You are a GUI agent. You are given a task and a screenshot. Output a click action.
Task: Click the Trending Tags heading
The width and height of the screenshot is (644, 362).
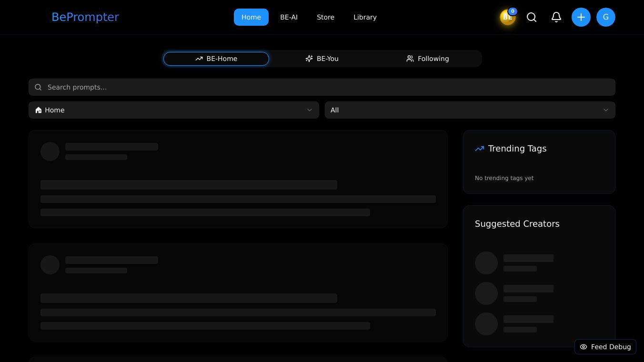(x=517, y=149)
